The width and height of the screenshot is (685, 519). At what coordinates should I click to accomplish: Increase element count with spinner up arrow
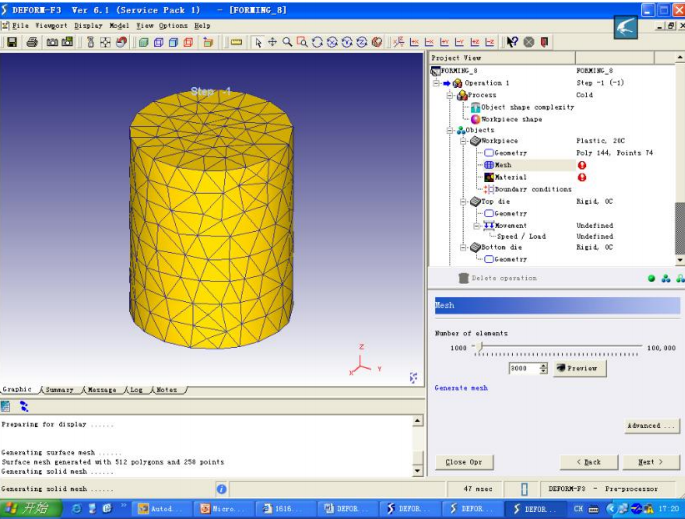tap(543, 366)
